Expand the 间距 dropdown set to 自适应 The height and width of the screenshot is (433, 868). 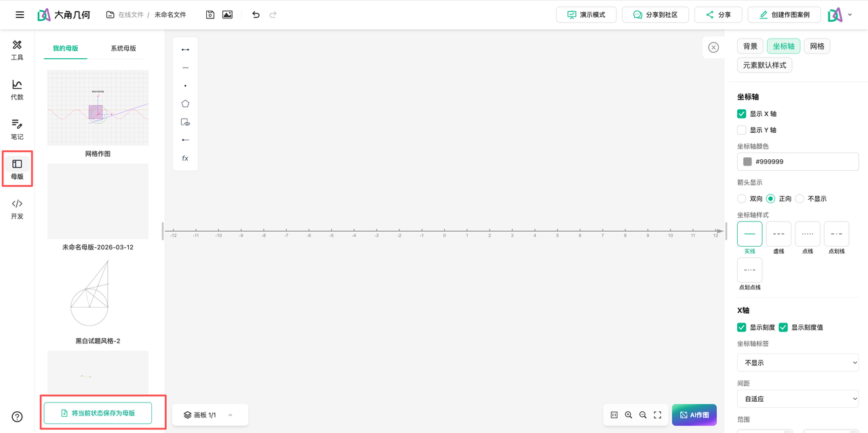coord(797,399)
